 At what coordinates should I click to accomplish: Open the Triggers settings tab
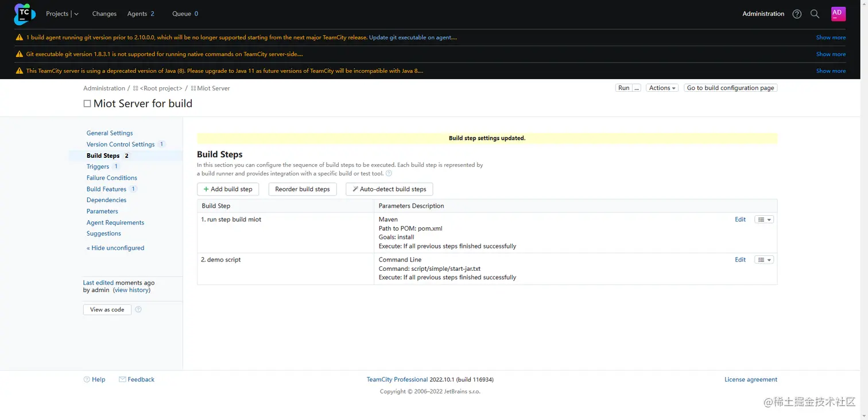[98, 166]
